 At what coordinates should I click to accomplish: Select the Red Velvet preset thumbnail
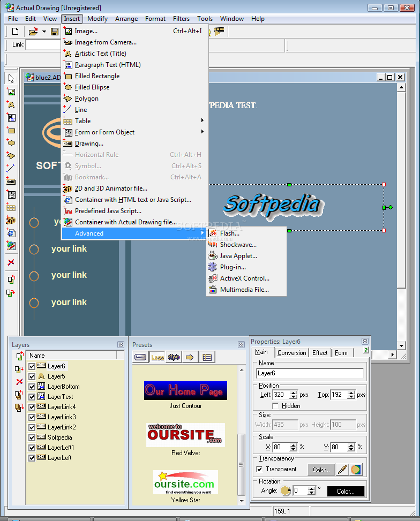[185, 435]
